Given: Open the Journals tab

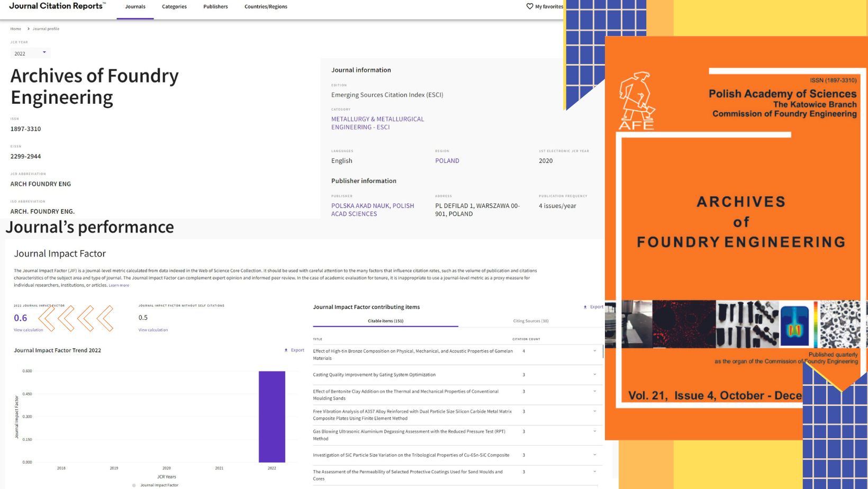Looking at the screenshot, I should pos(135,7).
